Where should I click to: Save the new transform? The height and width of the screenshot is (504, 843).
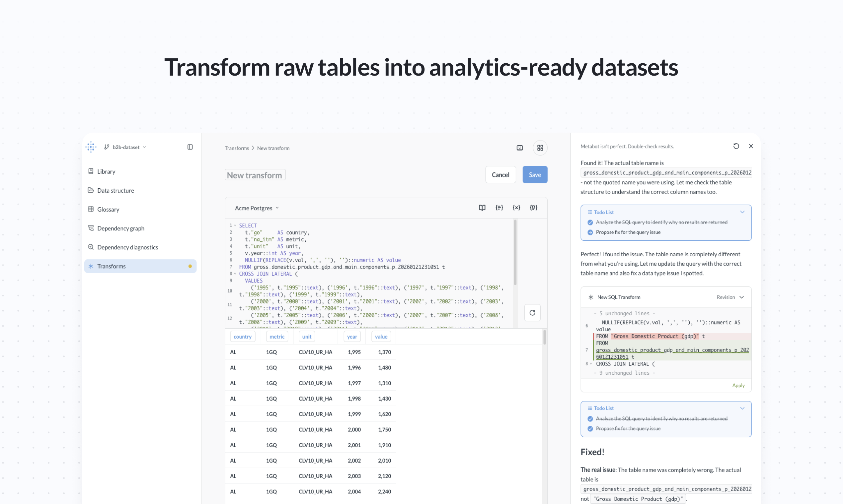534,174
